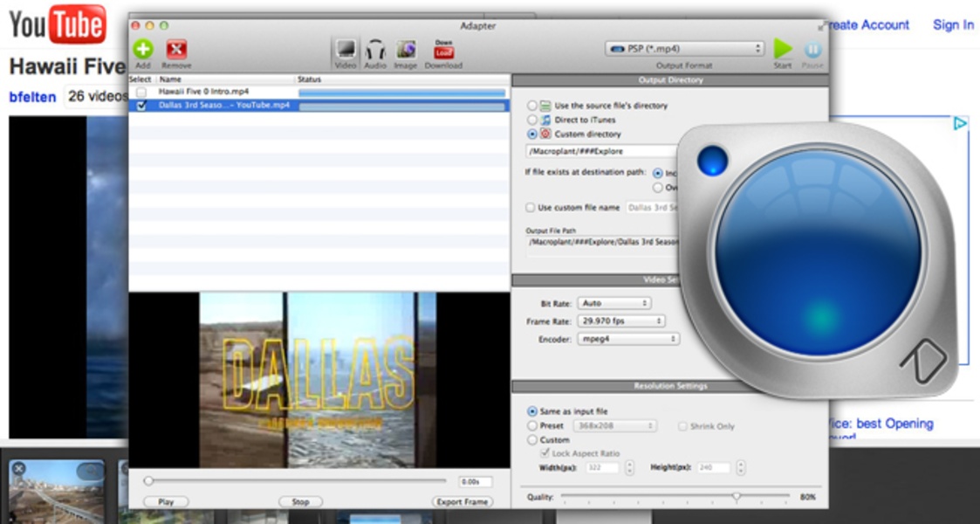Screen dimensions: 980x524
Task: Open the Encoder mpeg4 dropdown
Action: click(x=628, y=339)
